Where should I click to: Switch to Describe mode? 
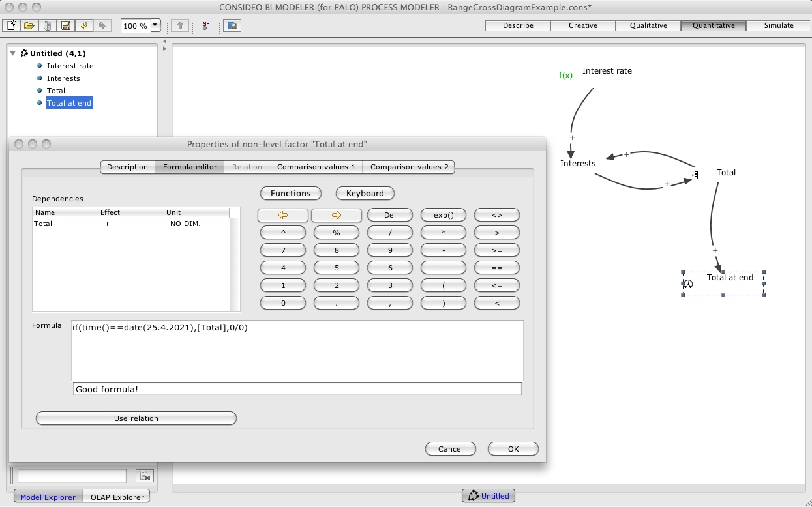(518, 25)
